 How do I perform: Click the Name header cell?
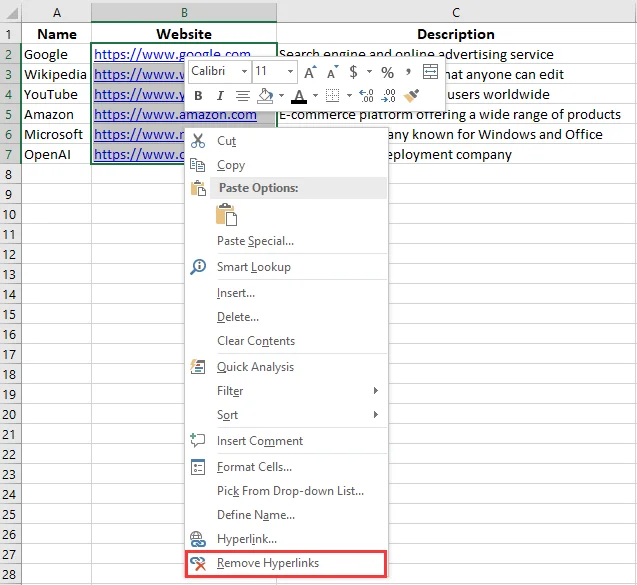click(56, 34)
